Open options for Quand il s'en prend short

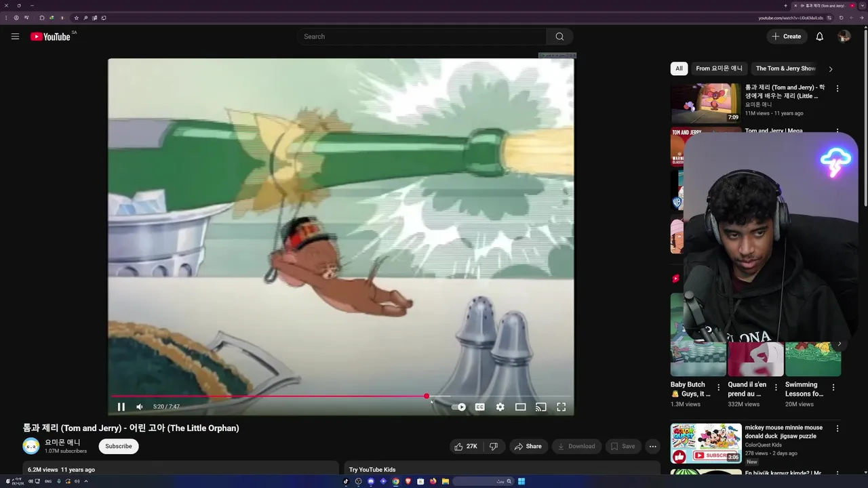[776, 388]
